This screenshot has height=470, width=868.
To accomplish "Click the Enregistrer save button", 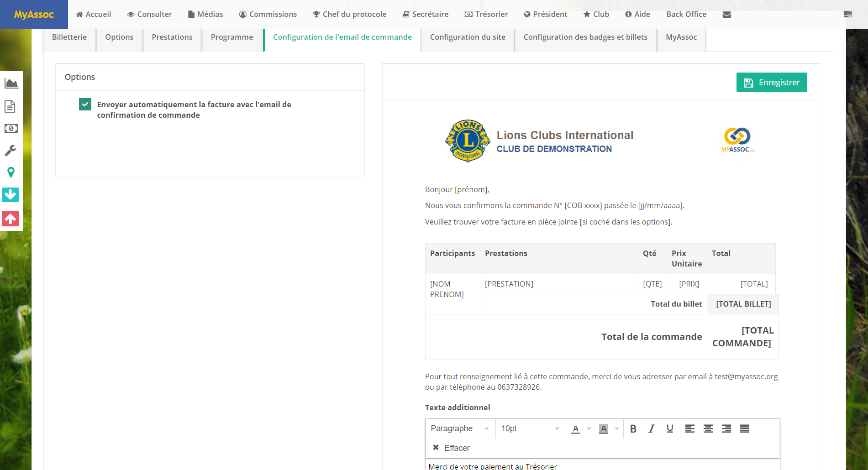I will 772,83.
